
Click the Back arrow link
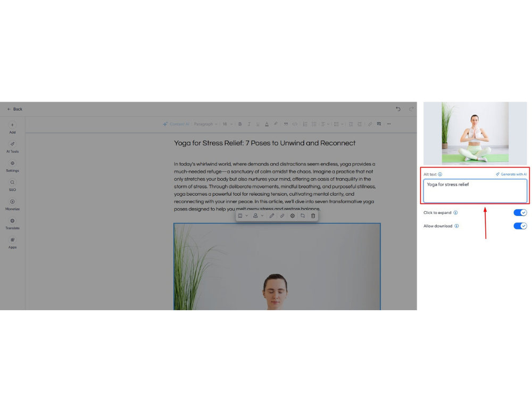tap(14, 109)
